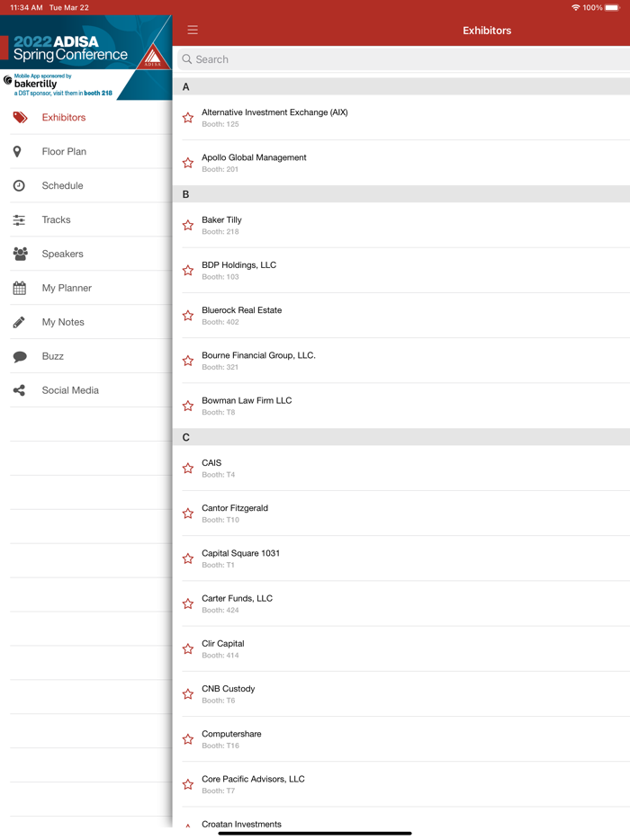Toggle star for BDP Holdings, LLC
630x840 pixels.
[x=188, y=270]
